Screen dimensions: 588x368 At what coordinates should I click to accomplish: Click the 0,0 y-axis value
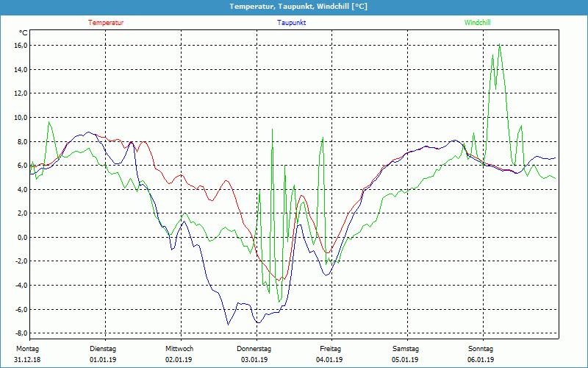[x=22, y=237]
